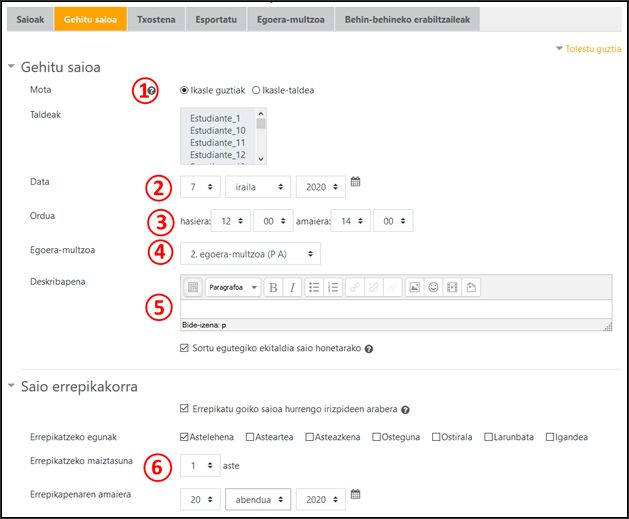Open the Paragrafoa style dropdown

click(232, 288)
